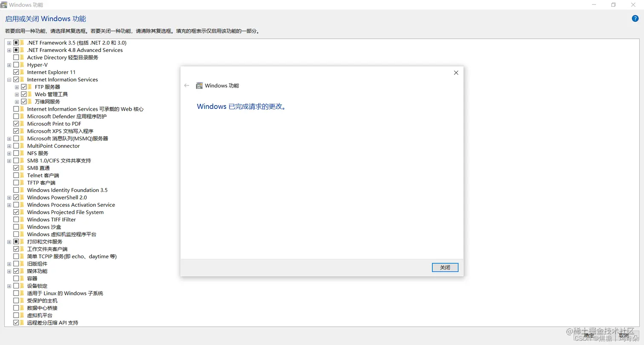Image resolution: width=644 pixels, height=345 pixels.
Task: Expand the 打印和文件服务 node
Action: 9,242
